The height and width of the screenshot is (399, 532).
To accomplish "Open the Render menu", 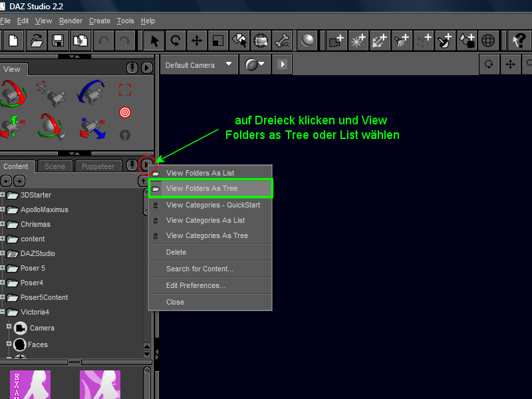I will point(70,21).
